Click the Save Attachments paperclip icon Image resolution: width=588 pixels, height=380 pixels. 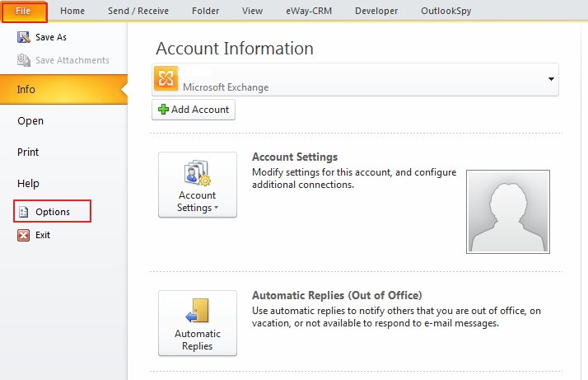24,60
